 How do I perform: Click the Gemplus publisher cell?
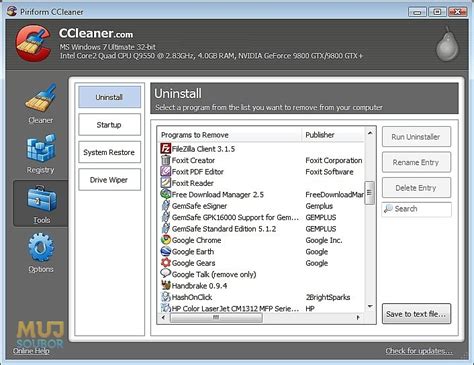(319, 206)
